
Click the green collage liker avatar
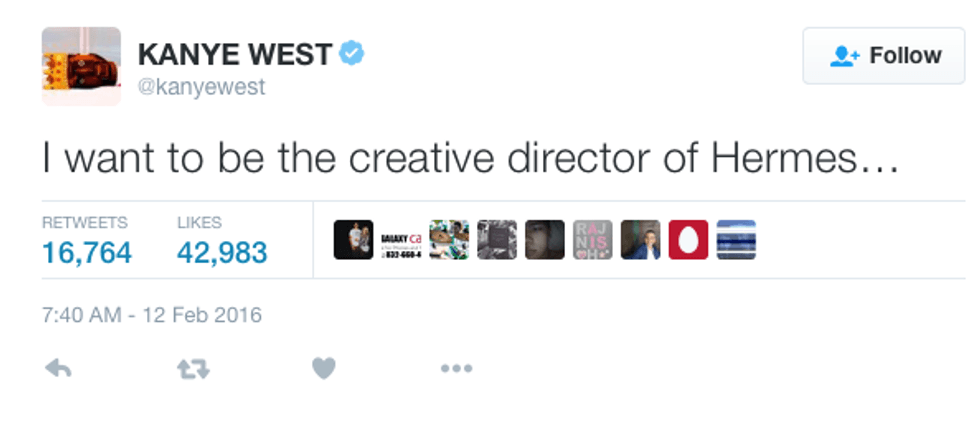click(449, 240)
